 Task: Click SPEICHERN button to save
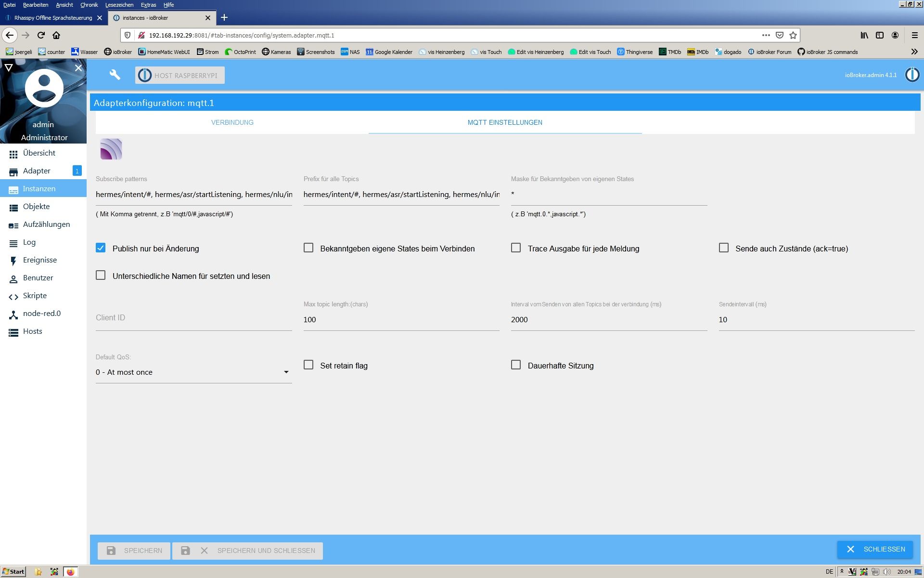coord(134,550)
